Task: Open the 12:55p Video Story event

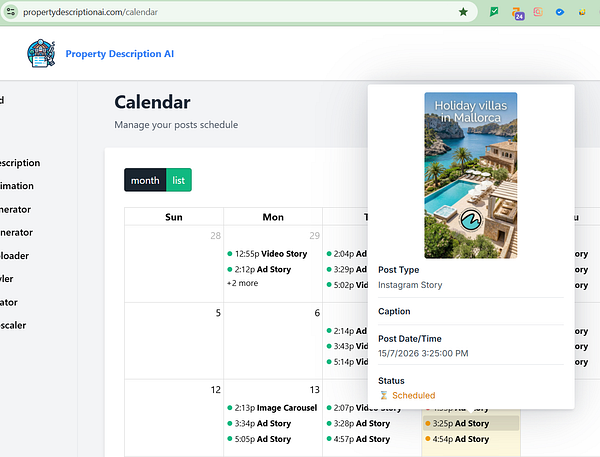Action: (267, 254)
